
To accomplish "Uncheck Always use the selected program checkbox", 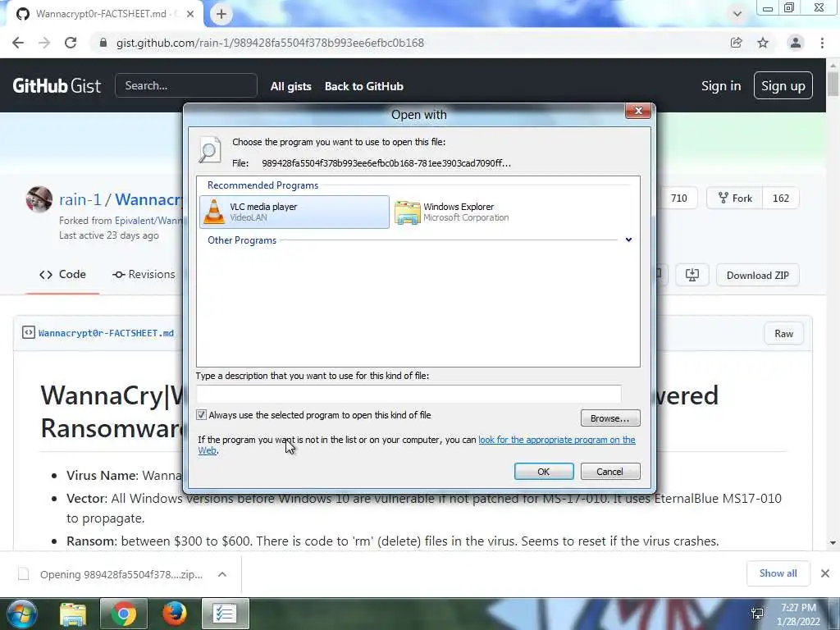I will [202, 415].
